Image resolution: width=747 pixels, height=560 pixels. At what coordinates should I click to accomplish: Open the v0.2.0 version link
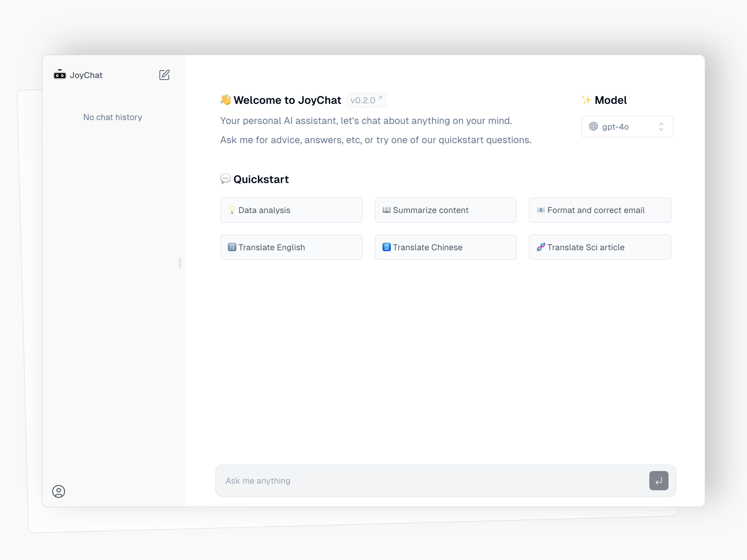(366, 100)
